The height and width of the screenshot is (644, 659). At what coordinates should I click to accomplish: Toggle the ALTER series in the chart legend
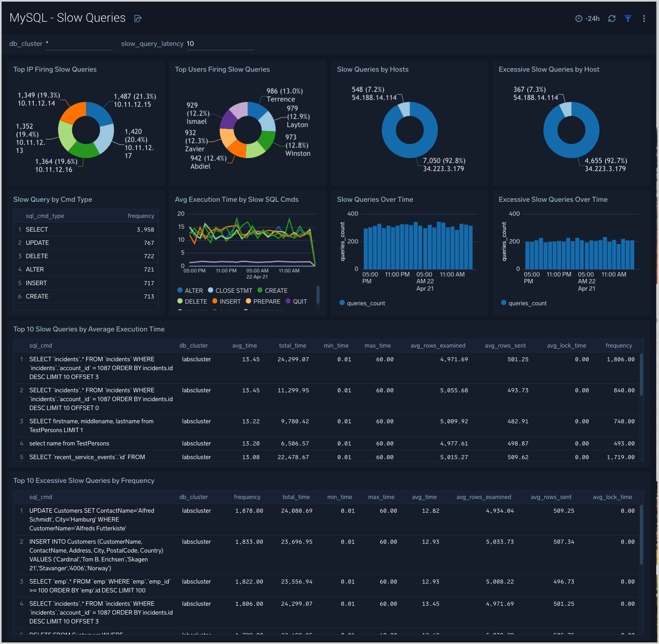tap(190, 290)
